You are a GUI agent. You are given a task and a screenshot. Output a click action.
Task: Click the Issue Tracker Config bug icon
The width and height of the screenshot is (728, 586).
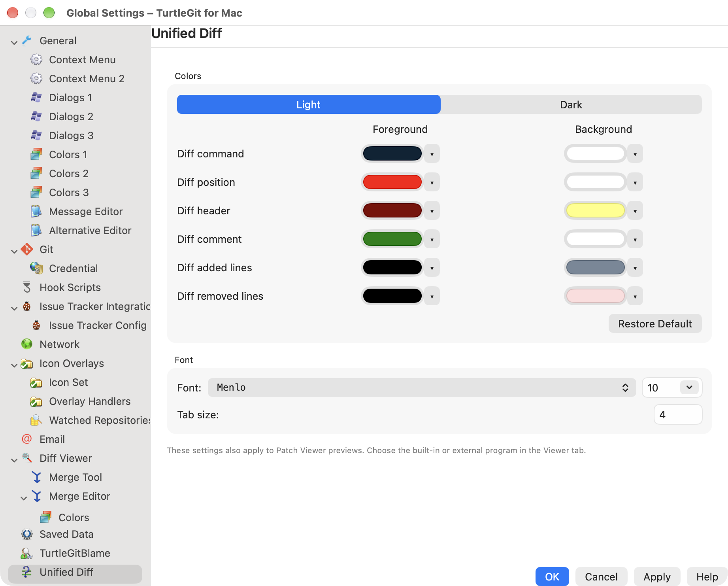pyautogui.click(x=36, y=325)
